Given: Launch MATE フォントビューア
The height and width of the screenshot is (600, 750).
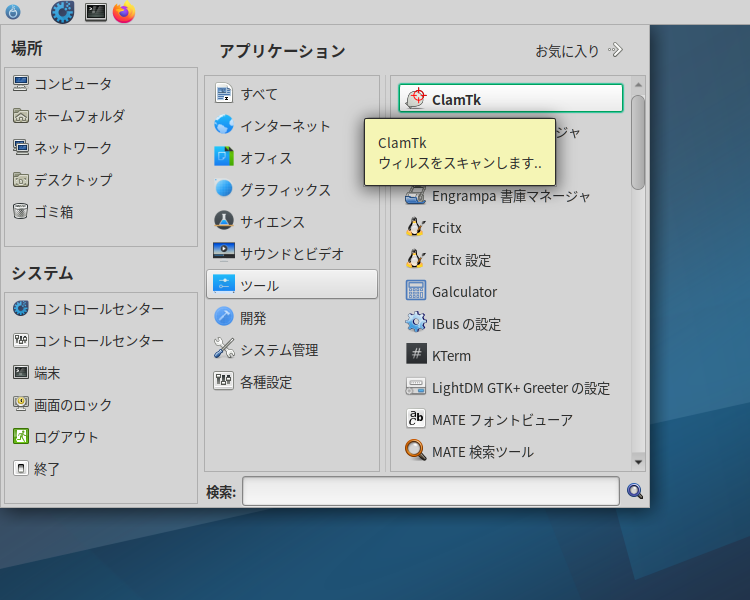Looking at the screenshot, I should pyautogui.click(x=510, y=419).
